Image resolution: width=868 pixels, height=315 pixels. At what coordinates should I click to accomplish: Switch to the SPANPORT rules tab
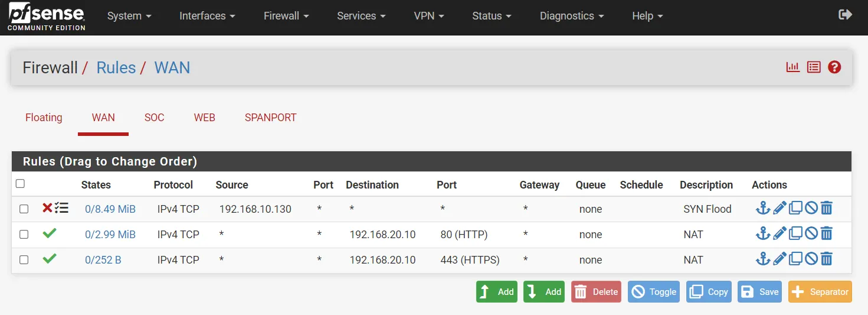270,118
